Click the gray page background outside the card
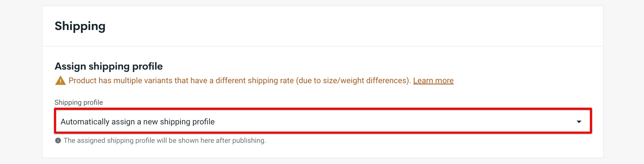 (x=21, y=80)
